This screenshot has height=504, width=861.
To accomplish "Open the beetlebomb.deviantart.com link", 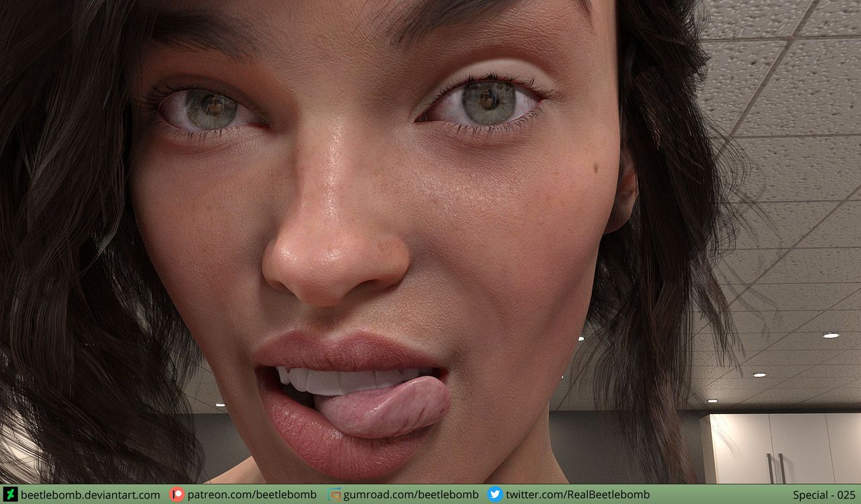I will (x=90, y=495).
